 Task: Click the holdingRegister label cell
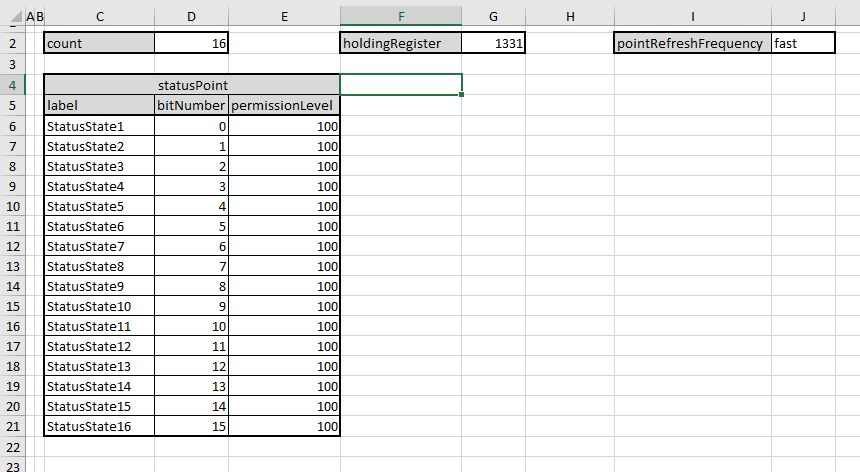[400, 44]
